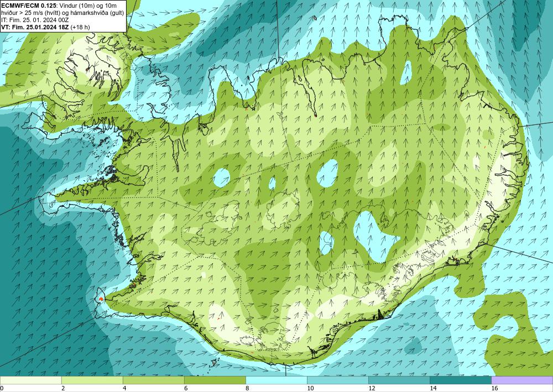Click the legend label "2"

(x=63, y=388)
